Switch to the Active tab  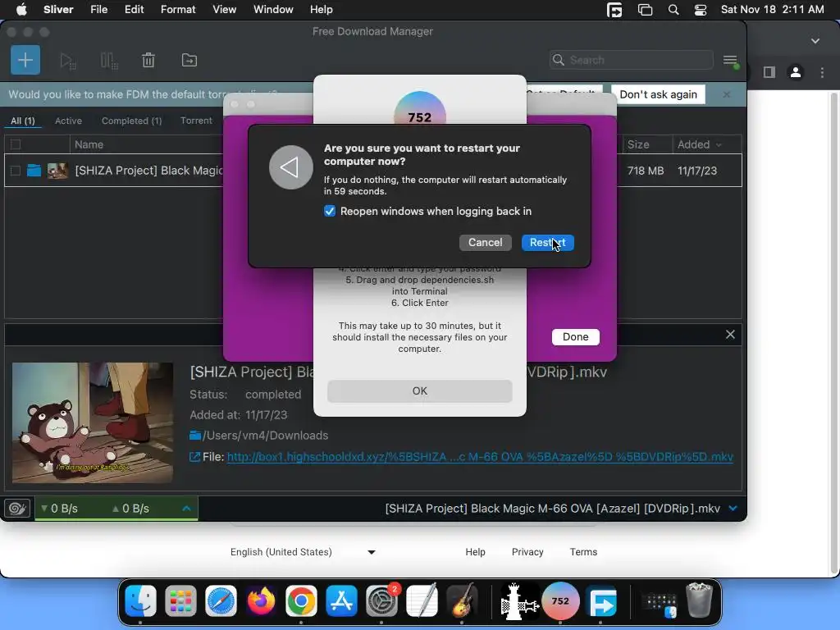pos(69,121)
